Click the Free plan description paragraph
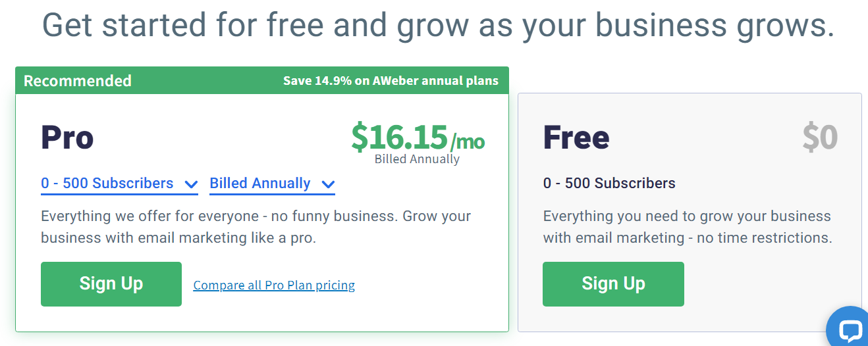Screen dimensions: 868x346 point(688,227)
